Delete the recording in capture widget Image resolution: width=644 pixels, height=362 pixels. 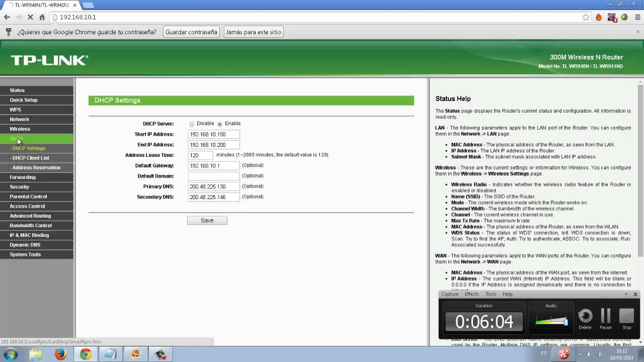coord(585,319)
